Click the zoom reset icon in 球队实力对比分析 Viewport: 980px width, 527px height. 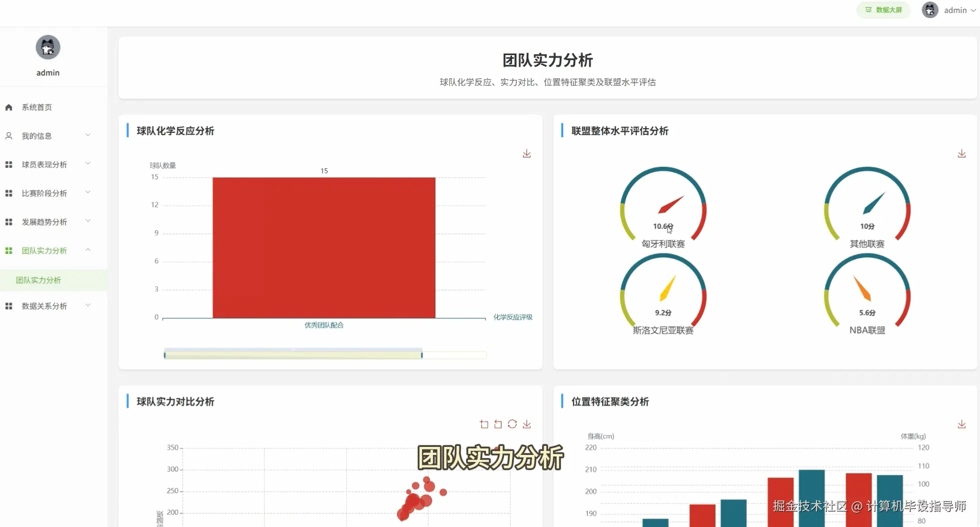[498, 424]
